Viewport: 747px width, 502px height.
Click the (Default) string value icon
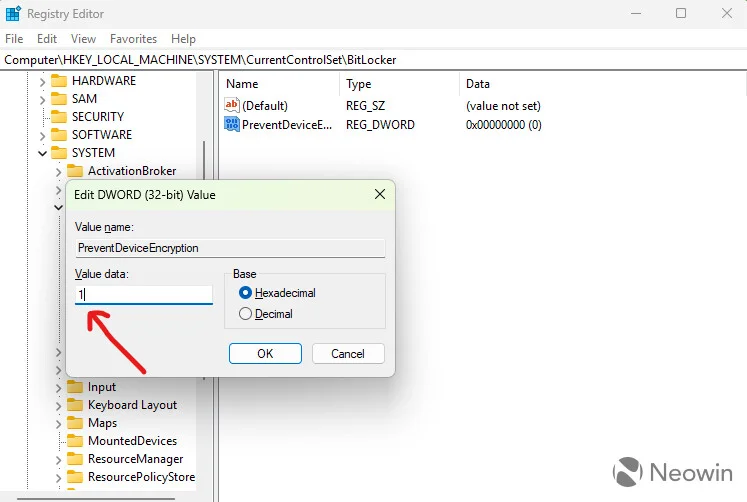[x=232, y=105]
